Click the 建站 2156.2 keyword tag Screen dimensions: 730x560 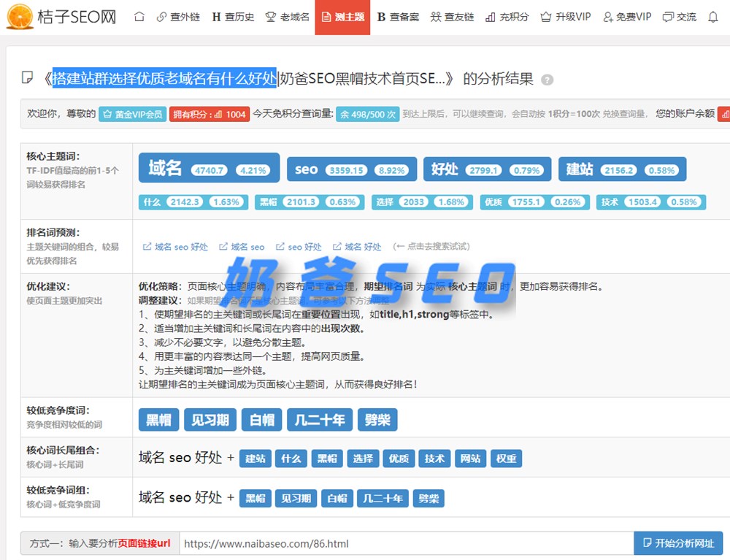coord(622,169)
